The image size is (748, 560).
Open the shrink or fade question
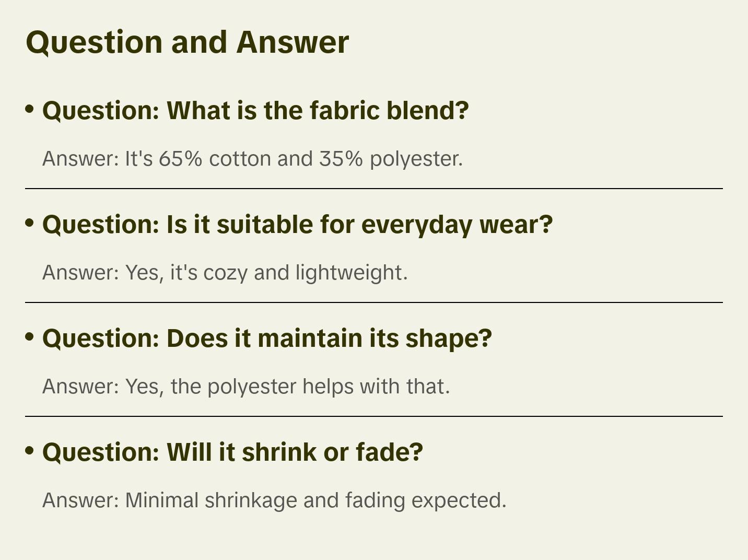[232, 452]
